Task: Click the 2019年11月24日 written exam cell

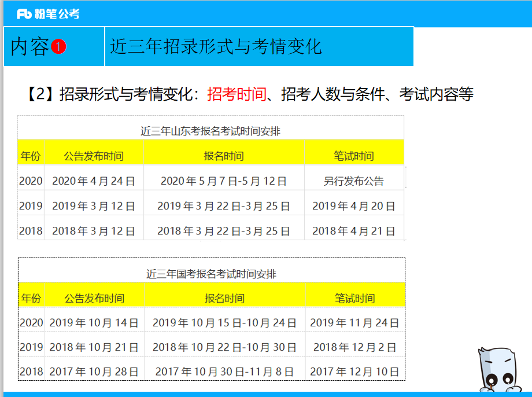Action: (x=354, y=323)
